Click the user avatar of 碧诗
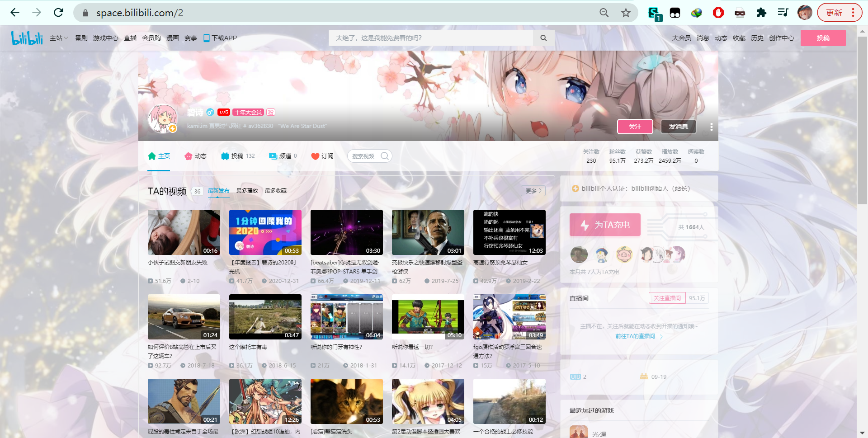Viewport: 868px width, 438px height. click(x=163, y=119)
